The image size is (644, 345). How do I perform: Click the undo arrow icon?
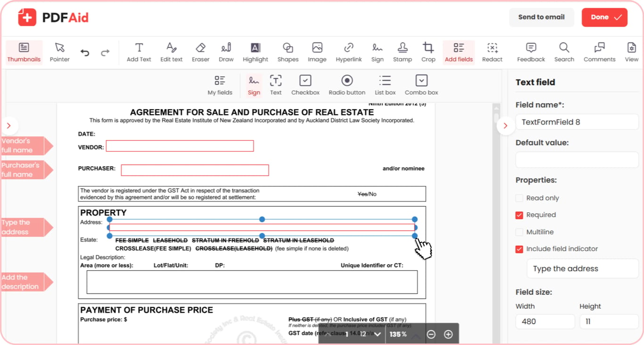(x=85, y=53)
